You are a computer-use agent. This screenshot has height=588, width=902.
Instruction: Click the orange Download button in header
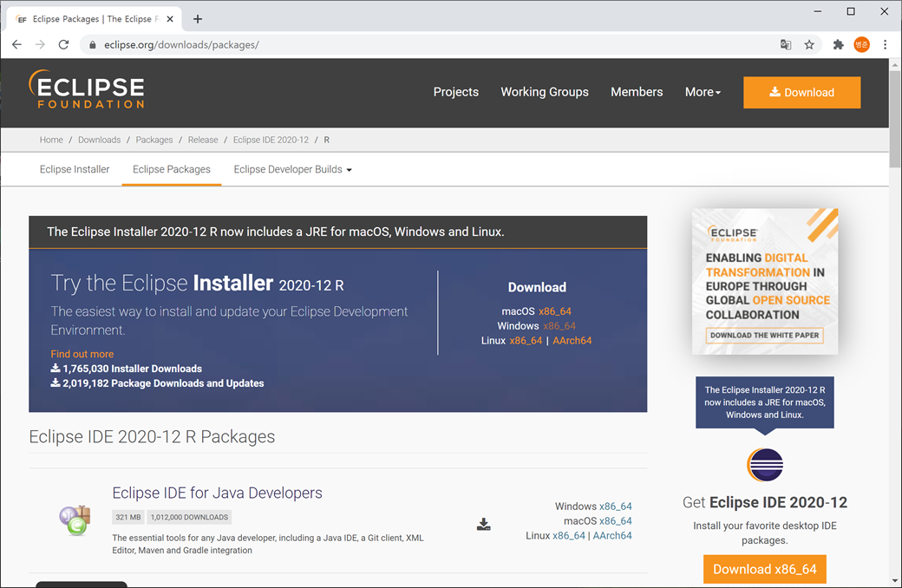[x=802, y=92]
